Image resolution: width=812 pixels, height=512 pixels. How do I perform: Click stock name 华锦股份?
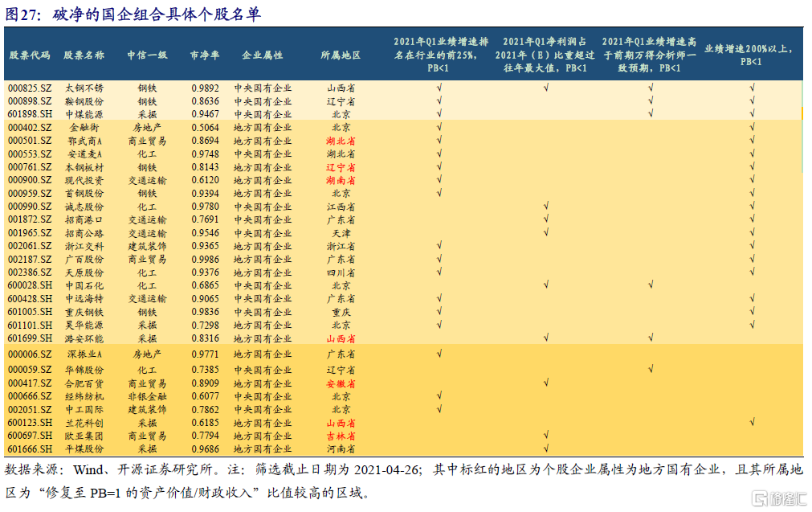tap(84, 370)
